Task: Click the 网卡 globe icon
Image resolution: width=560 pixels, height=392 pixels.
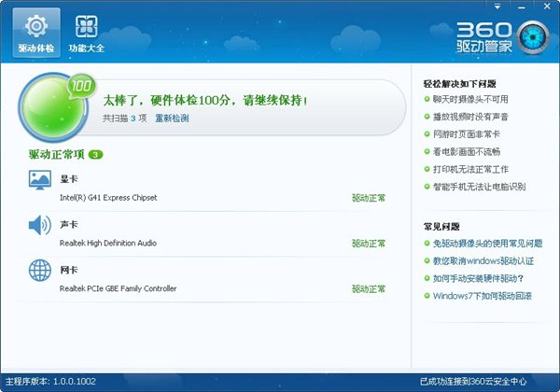Action: (x=39, y=271)
